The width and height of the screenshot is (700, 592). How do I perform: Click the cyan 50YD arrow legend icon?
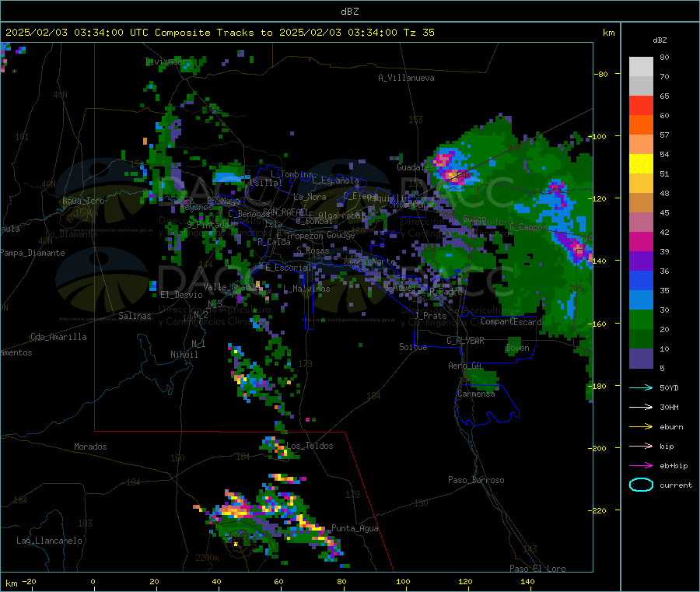point(641,387)
